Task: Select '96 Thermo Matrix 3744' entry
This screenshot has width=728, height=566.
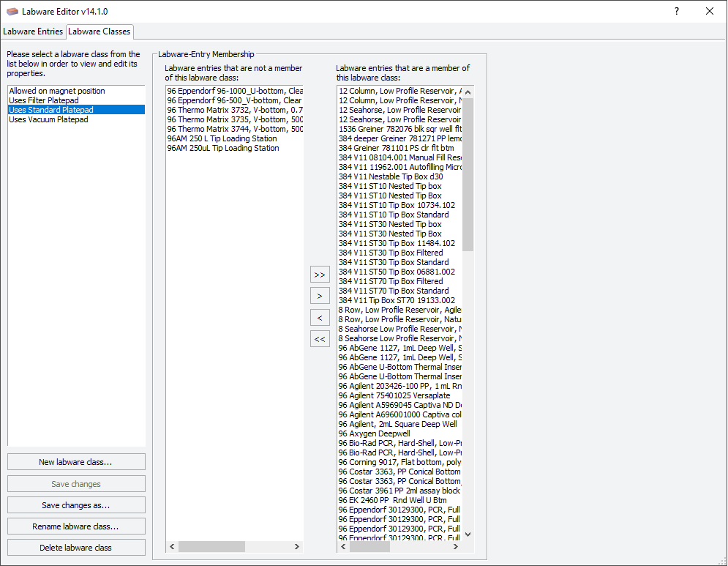Action: coord(234,129)
